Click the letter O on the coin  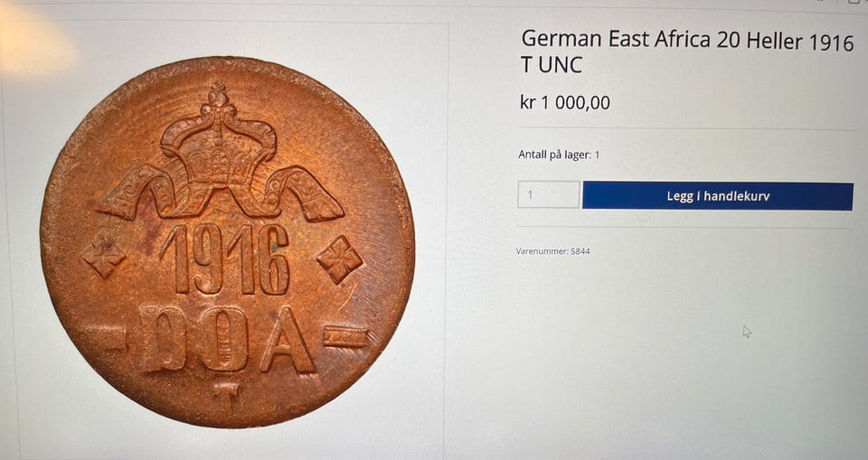(x=223, y=339)
